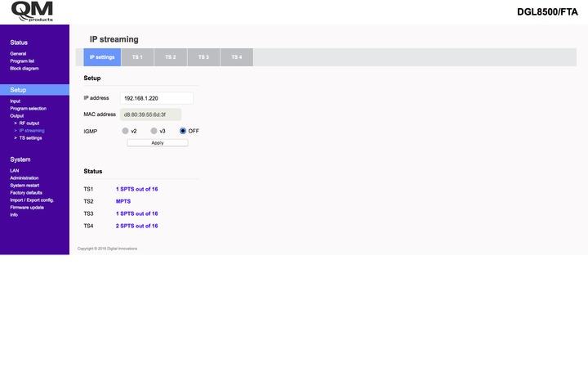This screenshot has width=588, height=368.
Task: Go to the TS 4 tab
Action: (236, 57)
